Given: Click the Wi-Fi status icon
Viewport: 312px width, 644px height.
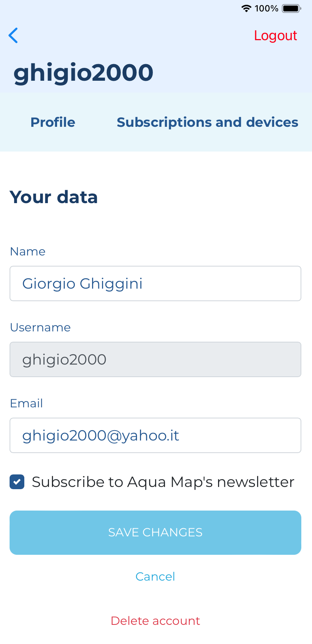Looking at the screenshot, I should (246, 8).
